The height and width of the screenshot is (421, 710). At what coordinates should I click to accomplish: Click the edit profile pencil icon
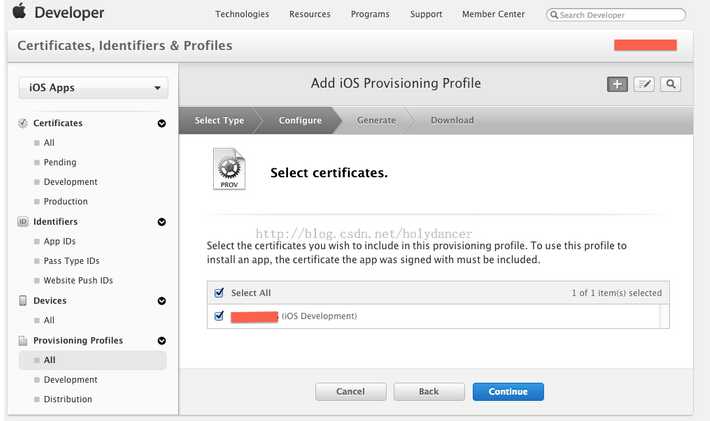[x=644, y=84]
